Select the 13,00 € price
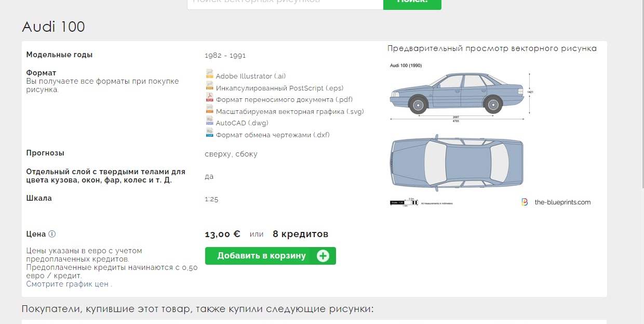644x324 pixels. tap(223, 234)
